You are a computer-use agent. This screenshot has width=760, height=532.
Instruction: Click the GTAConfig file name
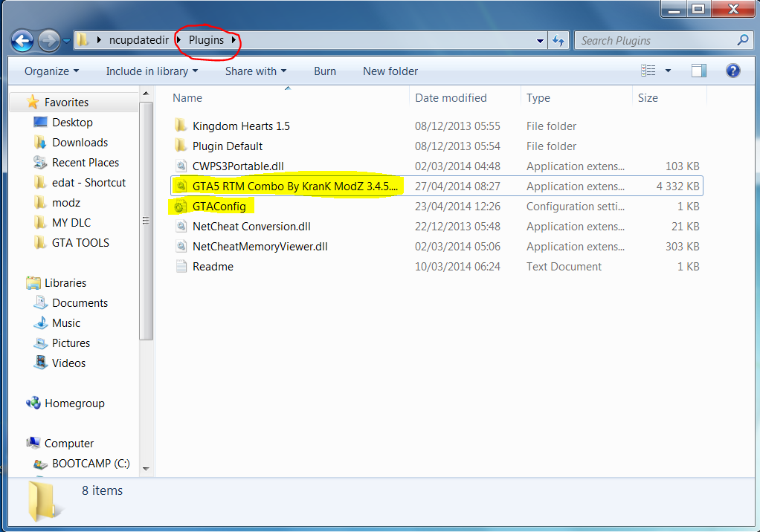[219, 207]
